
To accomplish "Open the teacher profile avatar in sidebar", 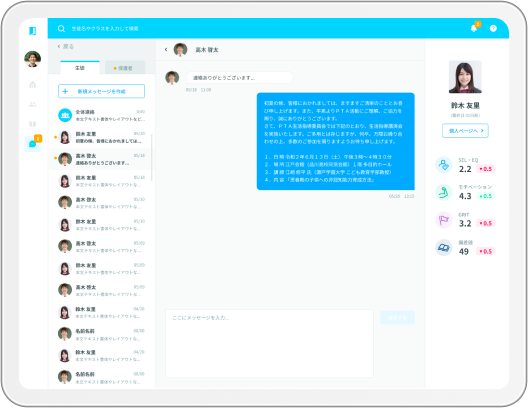I will pyautogui.click(x=33, y=59).
